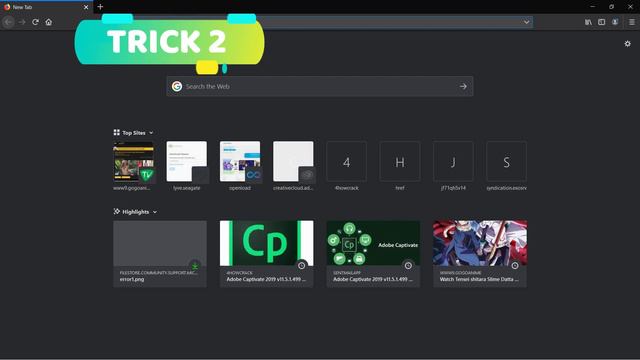
Task: Click the Google logo in search box
Action: coord(177,86)
